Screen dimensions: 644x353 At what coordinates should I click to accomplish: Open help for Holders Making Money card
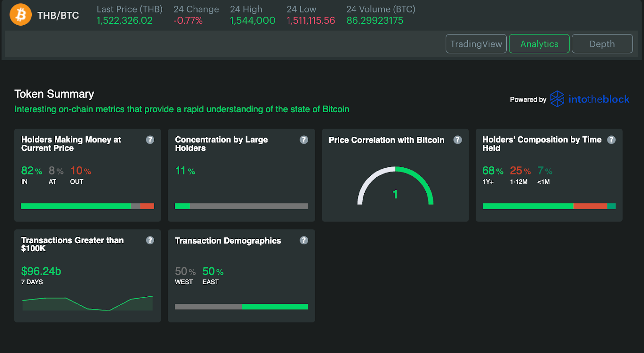coord(150,140)
